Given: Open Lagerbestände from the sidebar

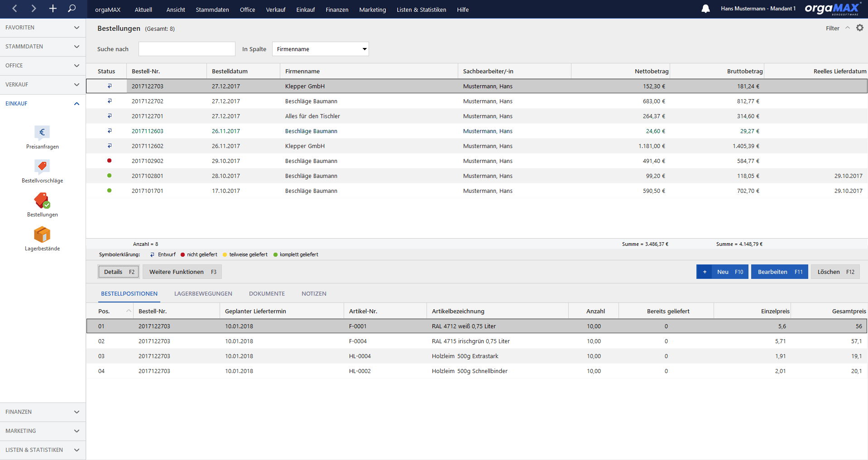Looking at the screenshot, I should pos(42,239).
